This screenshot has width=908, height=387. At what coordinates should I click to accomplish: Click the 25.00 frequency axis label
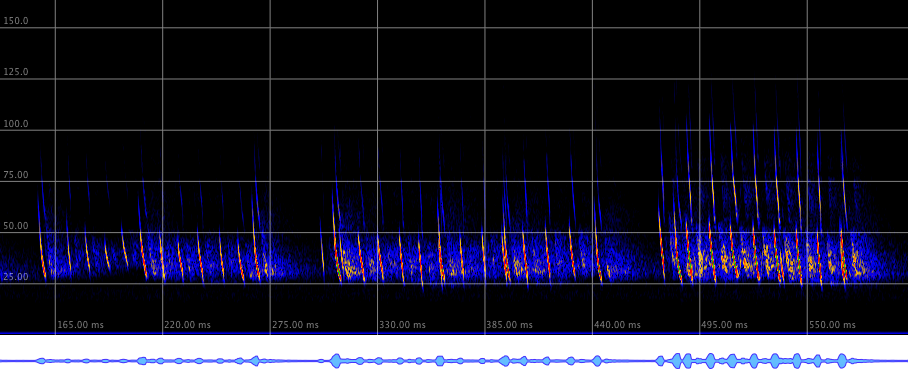tap(16, 276)
